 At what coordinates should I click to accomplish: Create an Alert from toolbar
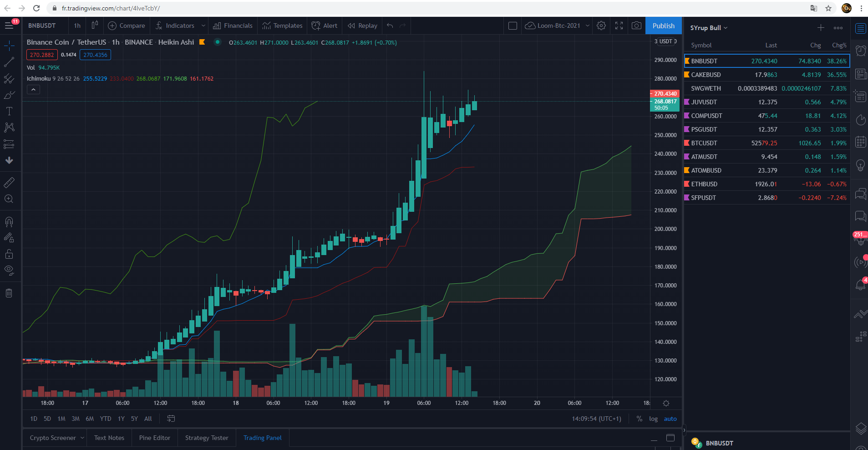point(325,26)
